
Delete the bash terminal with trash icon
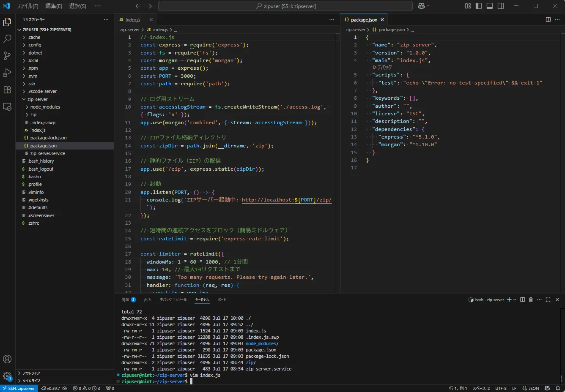tap(531, 299)
